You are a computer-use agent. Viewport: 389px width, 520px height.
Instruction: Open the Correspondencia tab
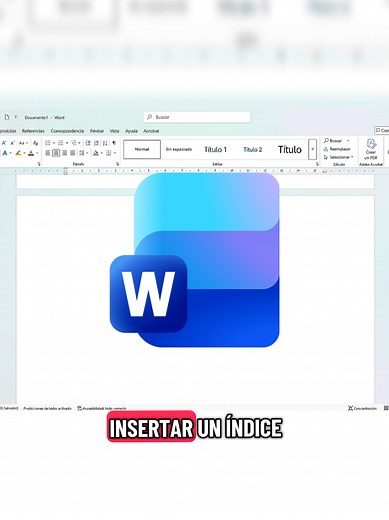coord(67,131)
